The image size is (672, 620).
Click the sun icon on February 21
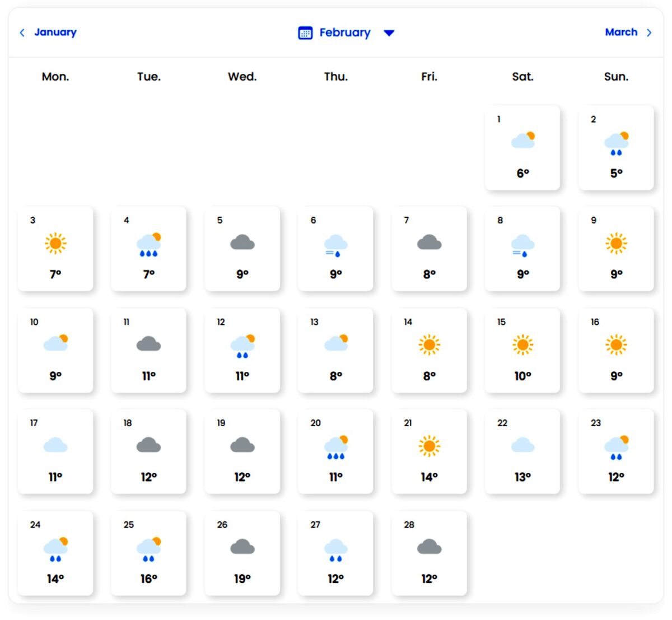coord(429,446)
